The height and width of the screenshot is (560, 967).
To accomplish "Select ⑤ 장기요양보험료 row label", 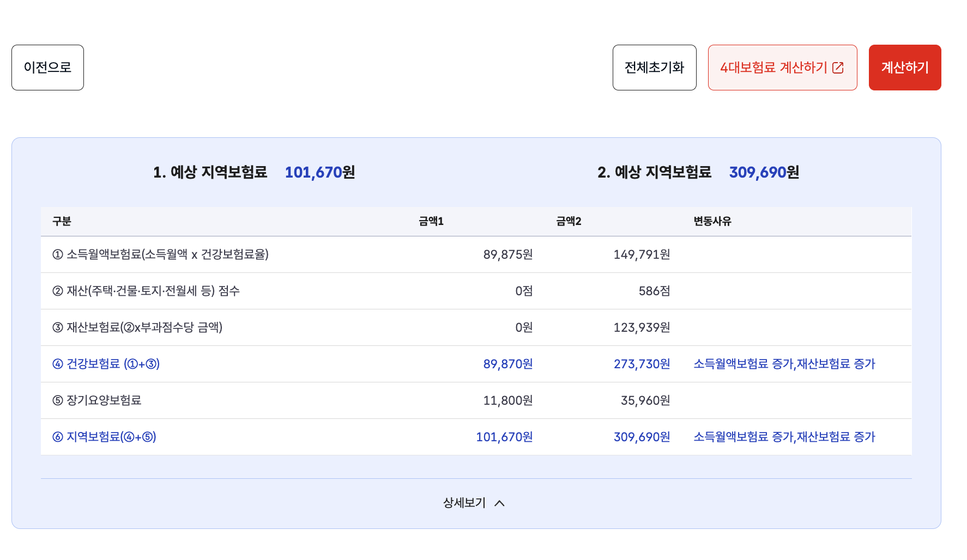I will click(97, 400).
